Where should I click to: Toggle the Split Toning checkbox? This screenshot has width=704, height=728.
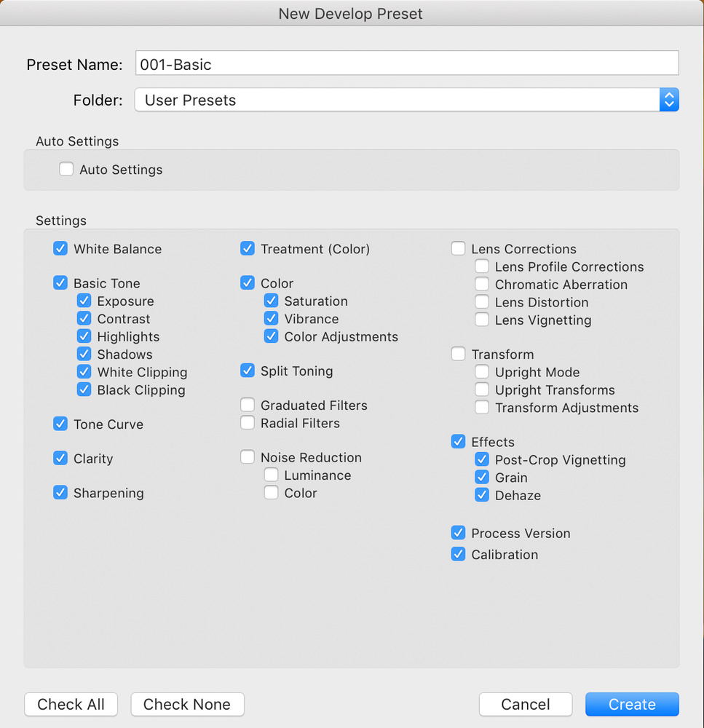pyautogui.click(x=248, y=371)
